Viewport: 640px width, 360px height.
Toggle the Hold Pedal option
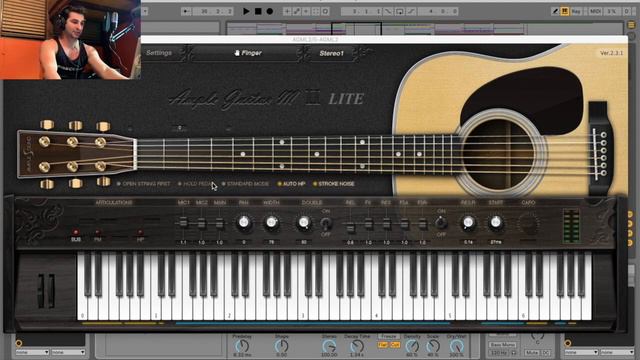(x=196, y=184)
